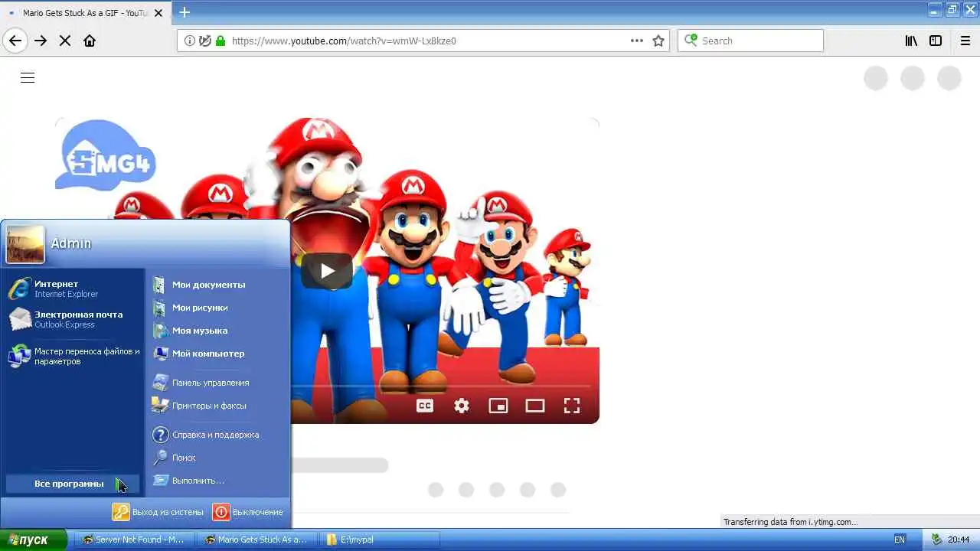Open tracking protection shield icon
980x551 pixels.
click(205, 41)
